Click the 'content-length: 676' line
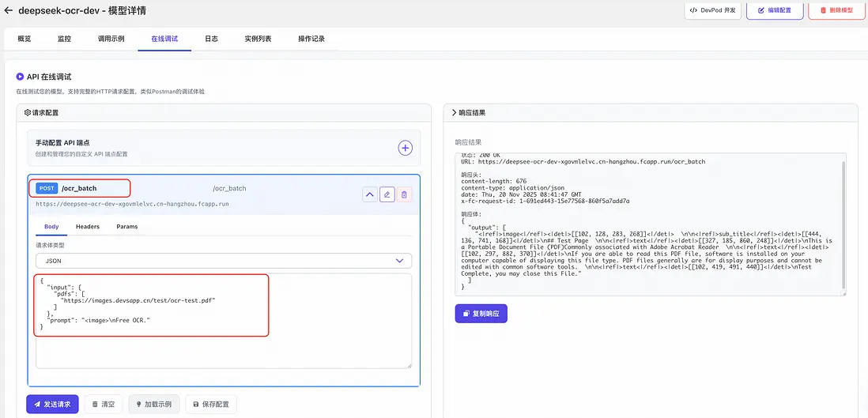The image size is (868, 418). 494,181
